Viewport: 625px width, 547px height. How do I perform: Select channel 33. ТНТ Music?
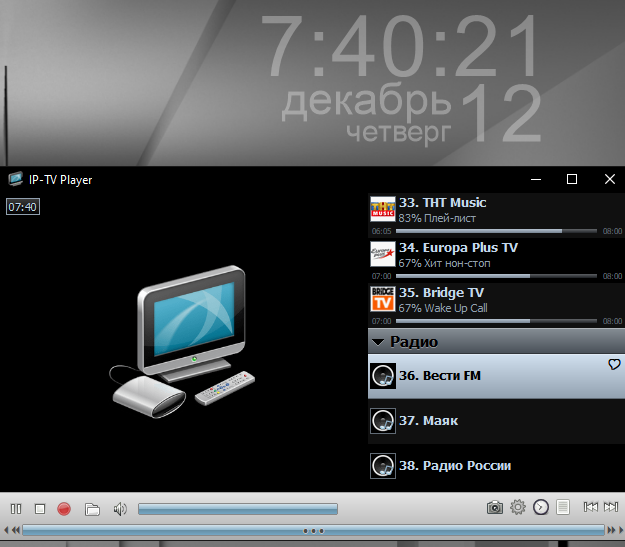point(496,215)
